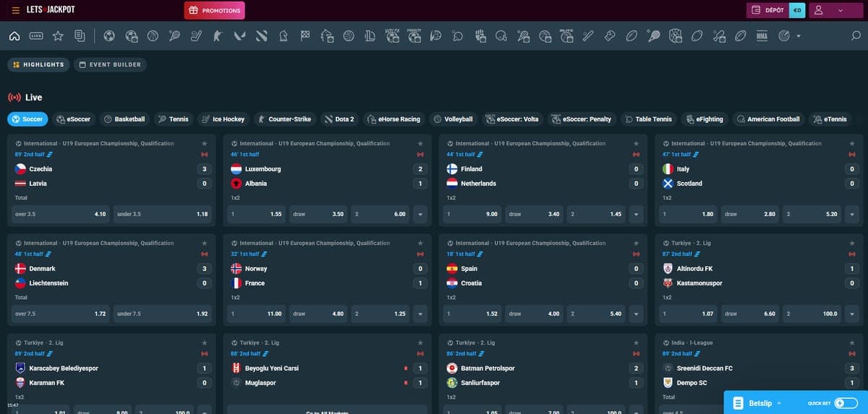Select the MMA icon

tap(762, 35)
